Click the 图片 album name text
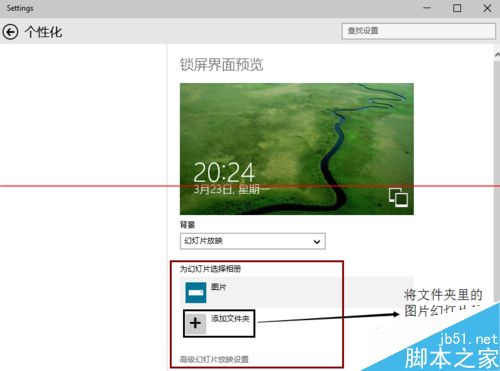The width and height of the screenshot is (500, 371). click(x=219, y=287)
